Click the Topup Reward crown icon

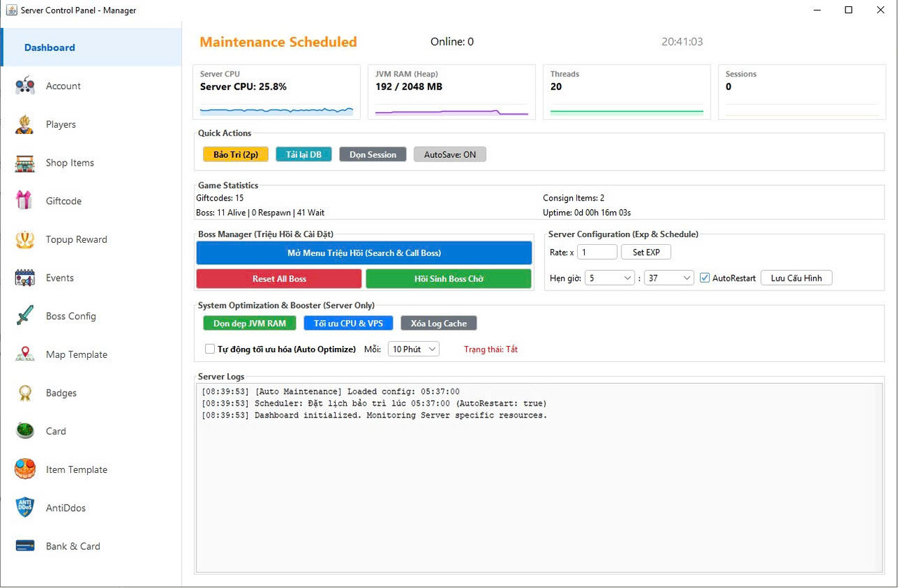(x=25, y=239)
